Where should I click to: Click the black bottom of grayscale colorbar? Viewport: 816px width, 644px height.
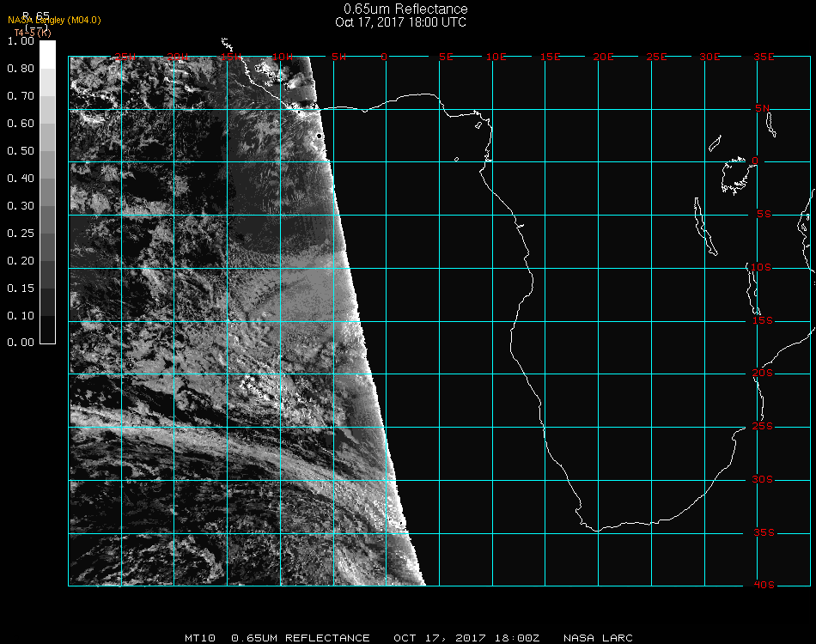[47, 329]
